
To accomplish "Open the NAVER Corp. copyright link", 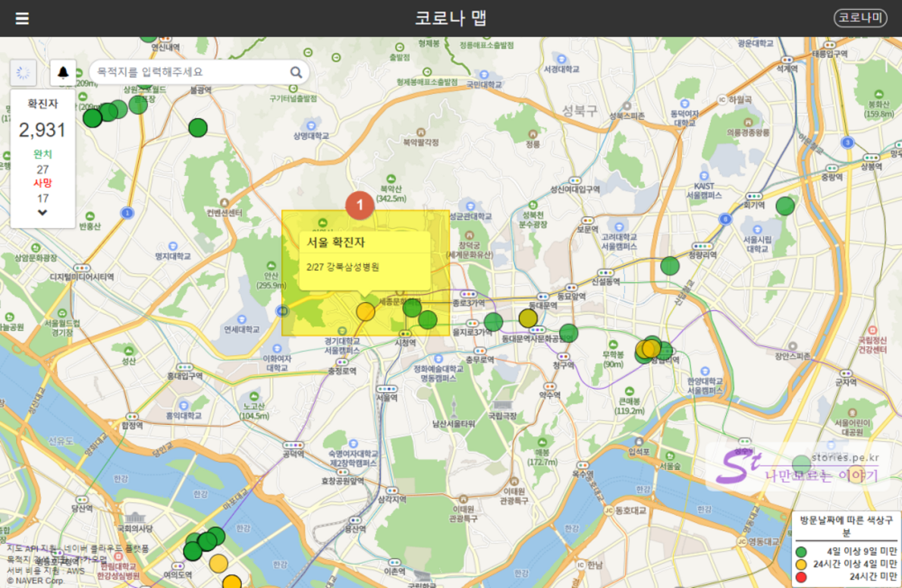I will click(35, 580).
